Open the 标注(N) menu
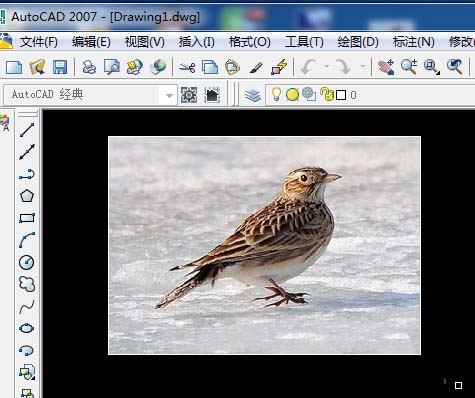The image size is (475, 398). pos(413,42)
